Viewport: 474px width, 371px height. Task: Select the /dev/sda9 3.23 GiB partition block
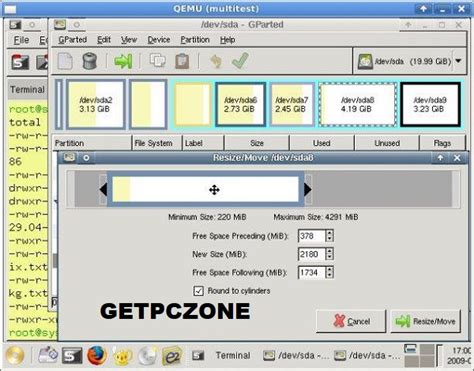pos(430,104)
